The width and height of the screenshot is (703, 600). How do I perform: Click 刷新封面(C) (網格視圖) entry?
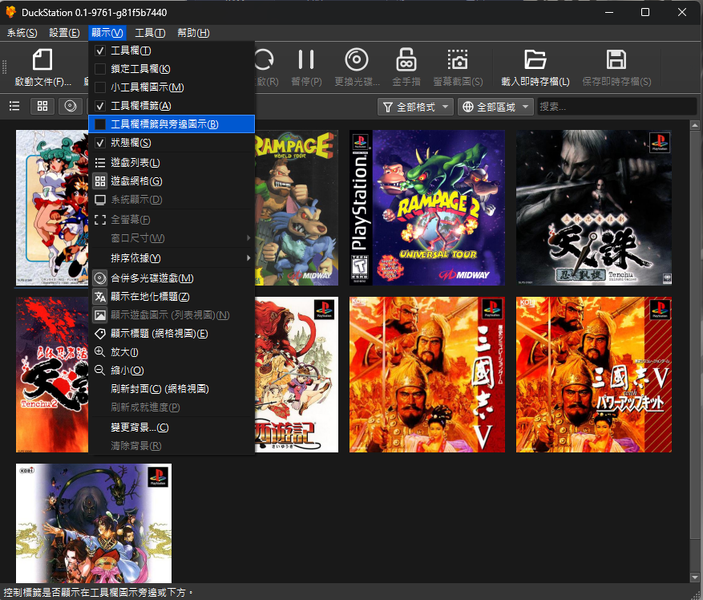172,388
